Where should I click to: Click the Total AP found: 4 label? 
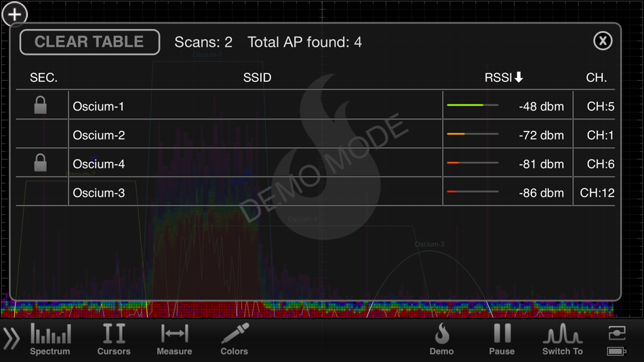pyautogui.click(x=304, y=42)
